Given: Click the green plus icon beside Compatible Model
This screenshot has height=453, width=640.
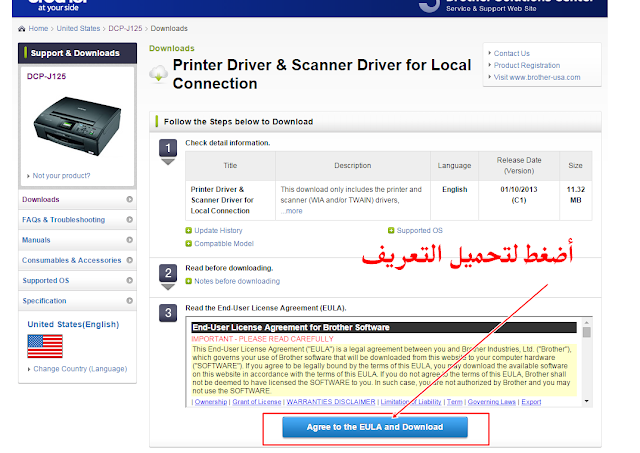Looking at the screenshot, I should click(189, 244).
